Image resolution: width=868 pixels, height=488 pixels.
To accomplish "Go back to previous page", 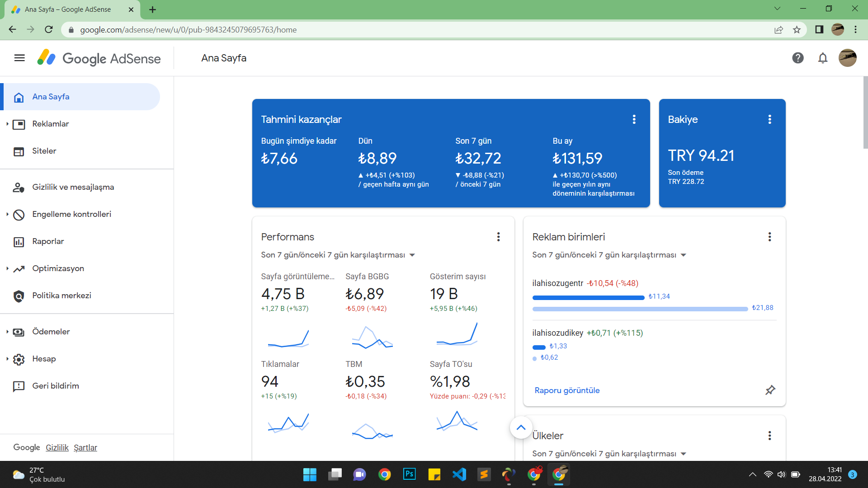I will 12,29.
